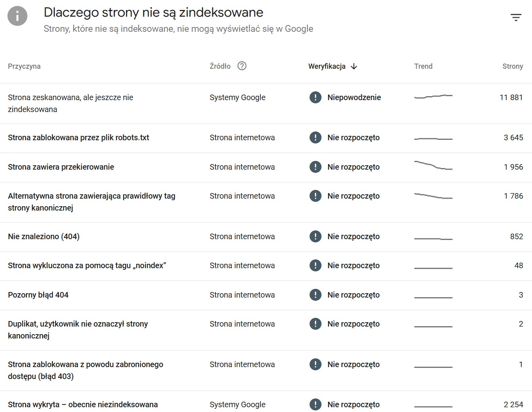Click warning icon in Nie znaleziono (404) row
Screen dimensions: 532x412
(315, 236)
